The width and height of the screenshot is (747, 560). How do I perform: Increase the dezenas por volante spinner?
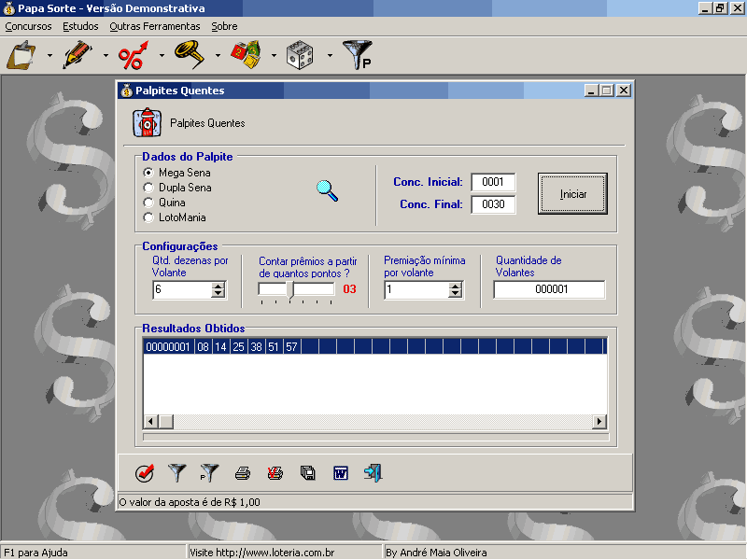click(218, 286)
